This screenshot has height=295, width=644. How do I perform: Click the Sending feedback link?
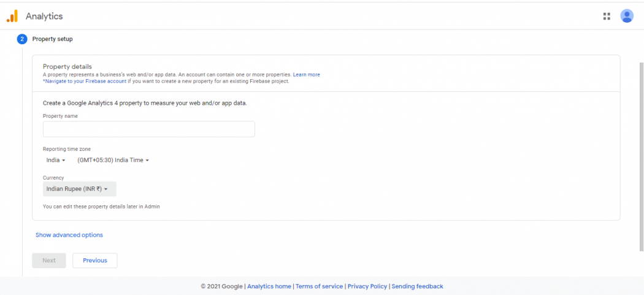[x=417, y=286]
